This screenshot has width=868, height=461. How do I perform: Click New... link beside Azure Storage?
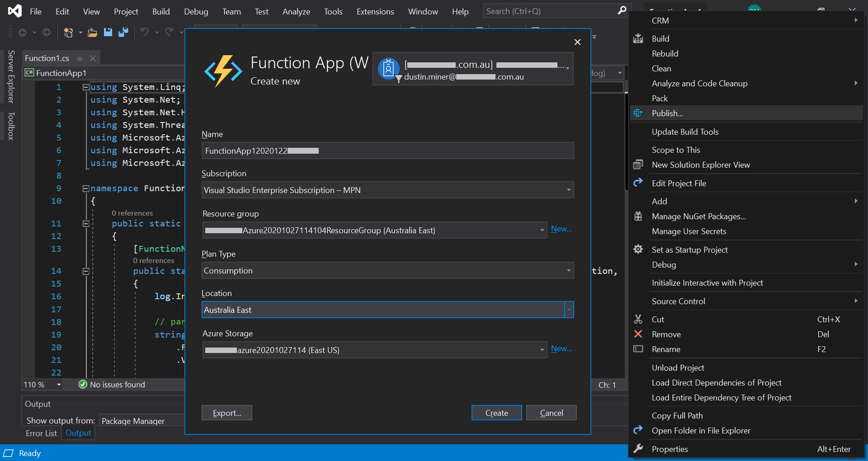[561, 348]
